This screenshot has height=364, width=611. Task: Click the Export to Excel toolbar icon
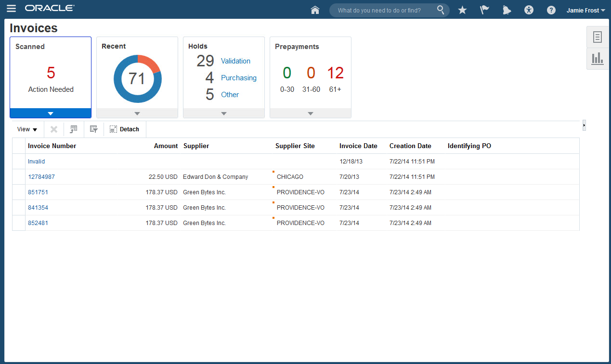(x=74, y=129)
